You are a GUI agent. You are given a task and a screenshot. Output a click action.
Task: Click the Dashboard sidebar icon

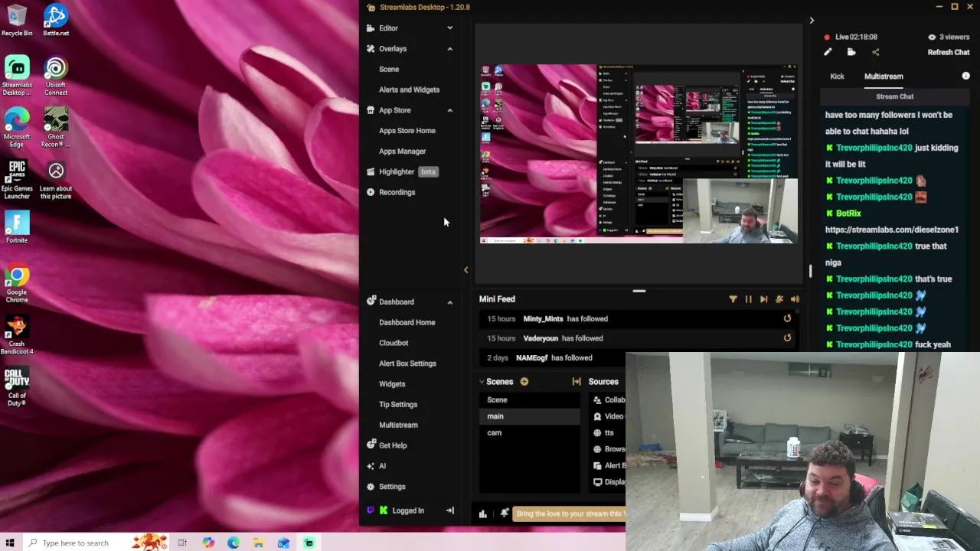tap(371, 302)
